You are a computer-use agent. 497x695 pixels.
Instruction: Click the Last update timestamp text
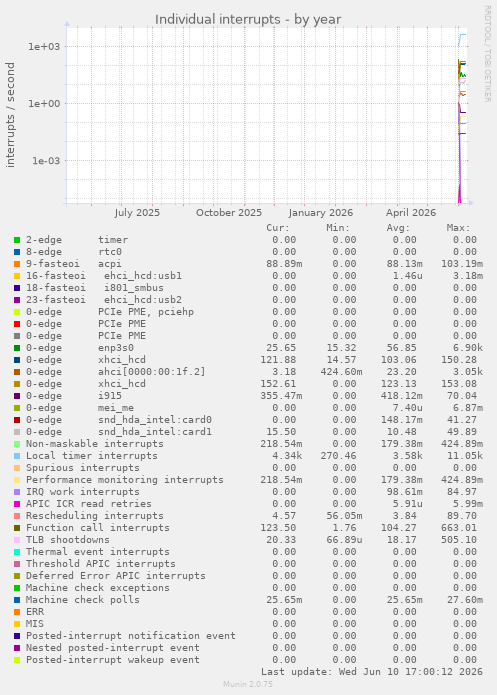click(x=372, y=672)
